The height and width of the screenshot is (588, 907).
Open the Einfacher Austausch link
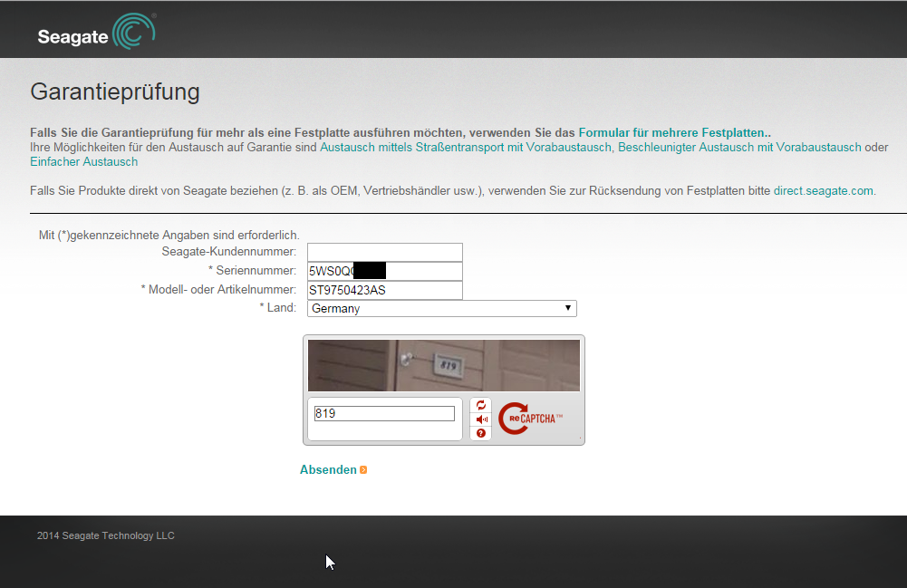click(x=83, y=162)
